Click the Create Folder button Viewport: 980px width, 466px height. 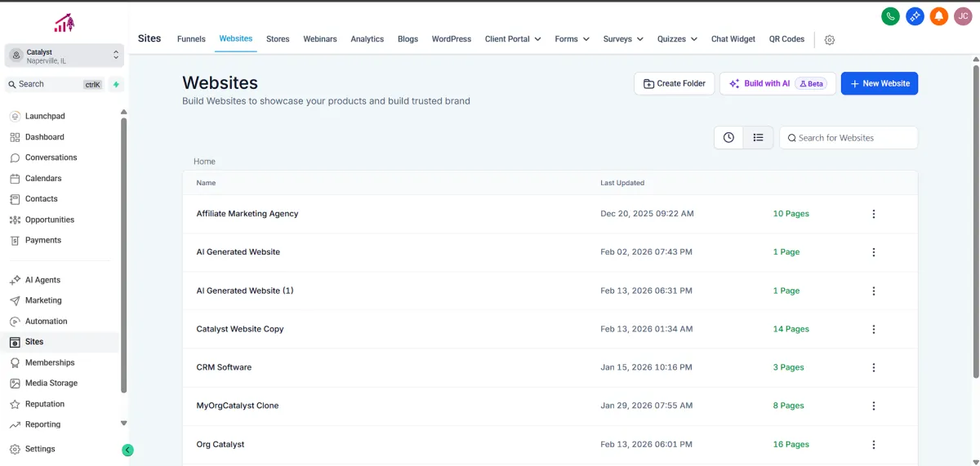point(675,83)
